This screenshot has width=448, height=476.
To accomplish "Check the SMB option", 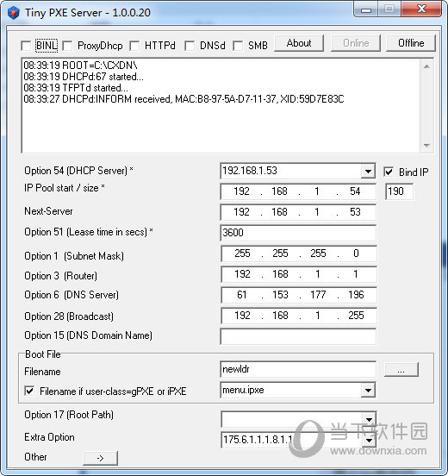I will (x=238, y=47).
